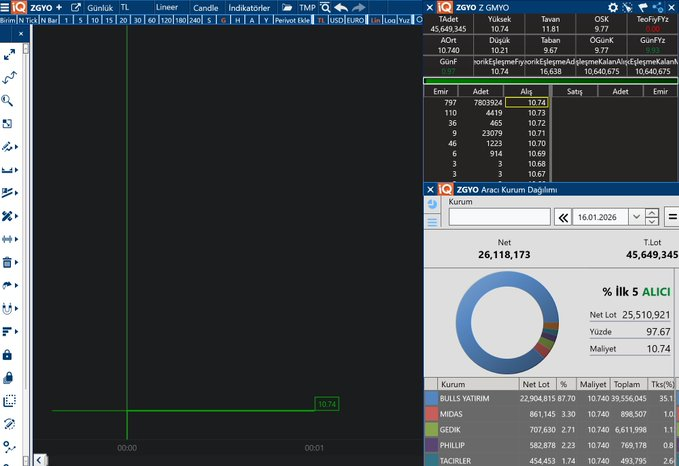Select the resize area tool

pyautogui.click(x=7, y=124)
